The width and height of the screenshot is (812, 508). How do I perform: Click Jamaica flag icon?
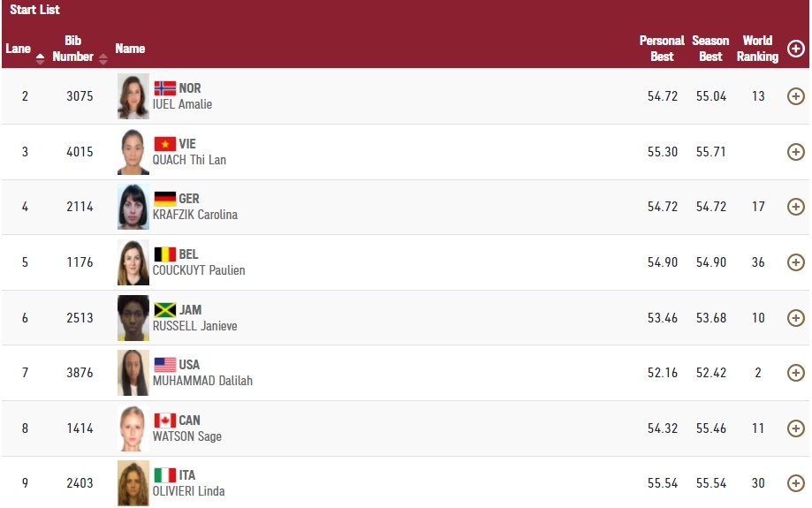coord(164,310)
